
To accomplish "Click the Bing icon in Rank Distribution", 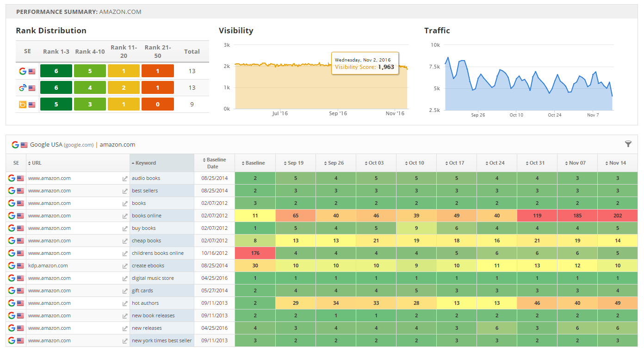I will (22, 105).
